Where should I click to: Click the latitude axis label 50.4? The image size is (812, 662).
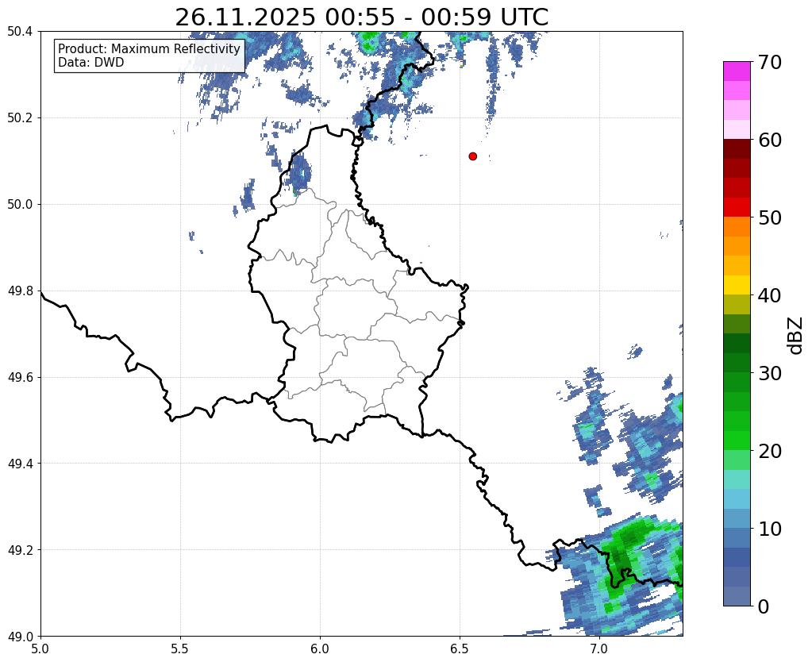tap(20, 32)
